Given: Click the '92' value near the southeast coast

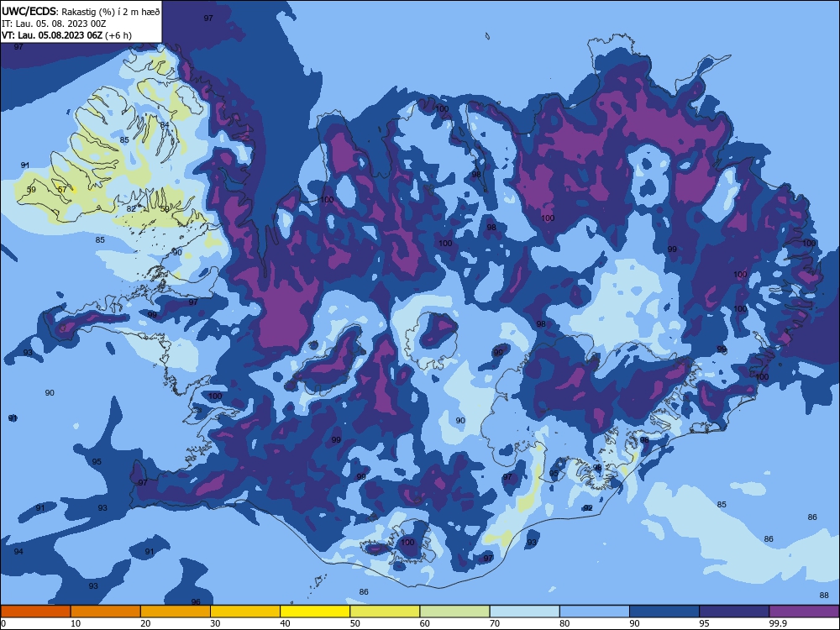Looking at the screenshot, I should (x=588, y=508).
